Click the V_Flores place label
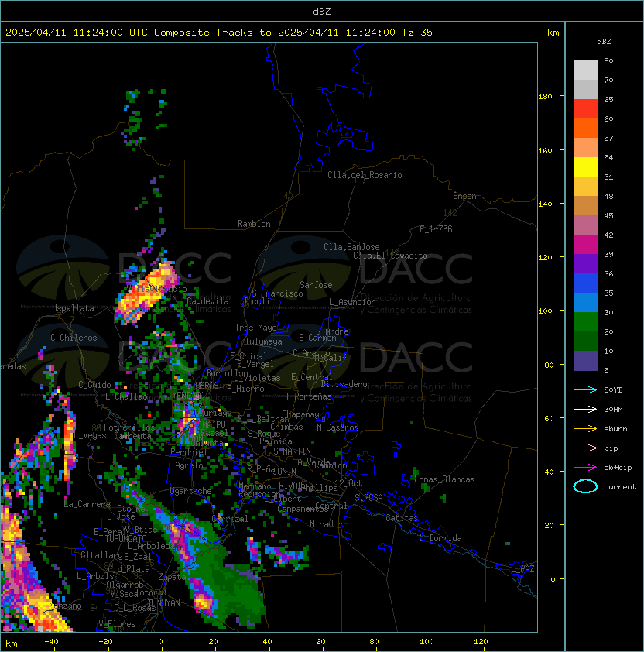Image resolution: width=644 pixels, height=652 pixels. (x=117, y=624)
